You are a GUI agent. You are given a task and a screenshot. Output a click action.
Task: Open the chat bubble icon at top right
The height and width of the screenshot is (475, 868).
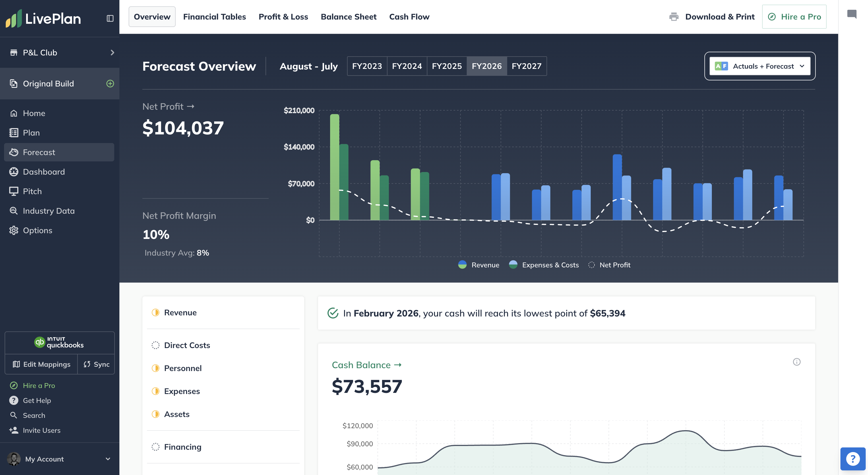coord(851,14)
